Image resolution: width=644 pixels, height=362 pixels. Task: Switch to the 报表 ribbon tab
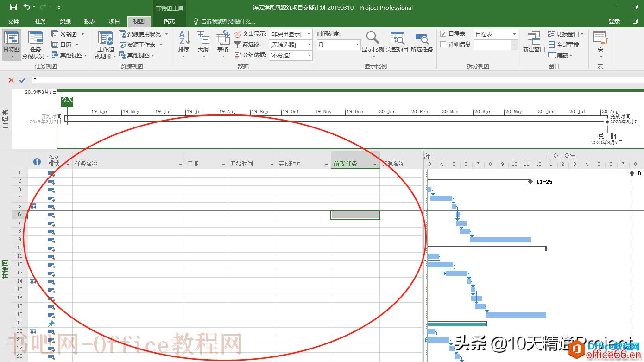(90, 21)
